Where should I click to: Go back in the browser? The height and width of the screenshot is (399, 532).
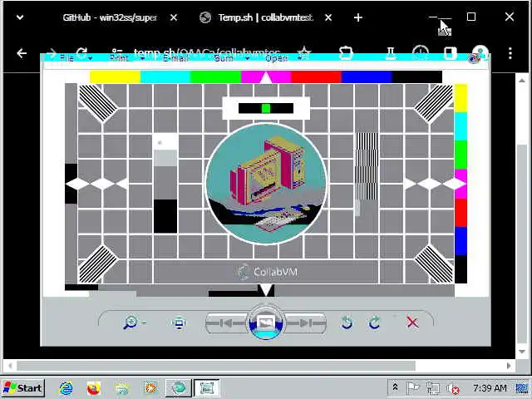pos(22,53)
